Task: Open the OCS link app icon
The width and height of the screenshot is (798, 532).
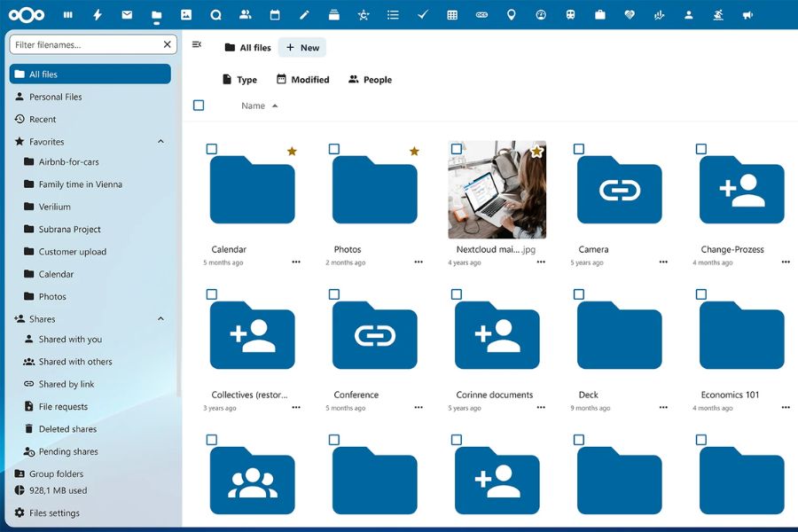Action: (x=481, y=15)
